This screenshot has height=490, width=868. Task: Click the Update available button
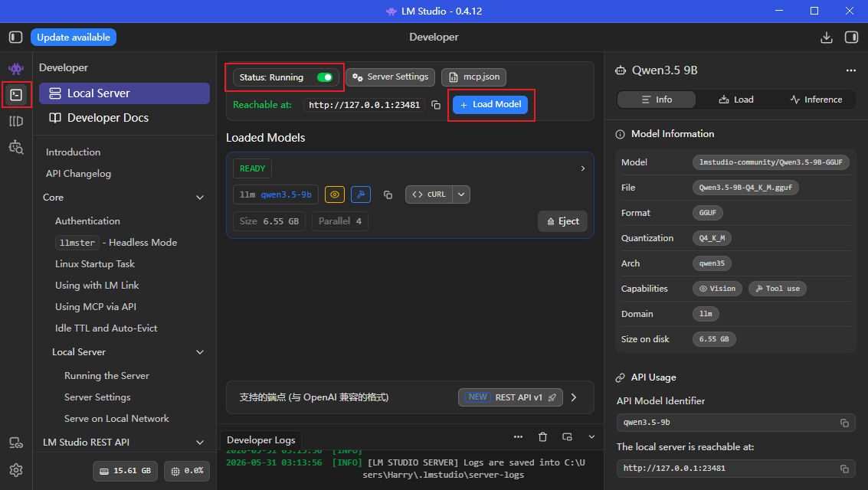pyautogui.click(x=73, y=37)
